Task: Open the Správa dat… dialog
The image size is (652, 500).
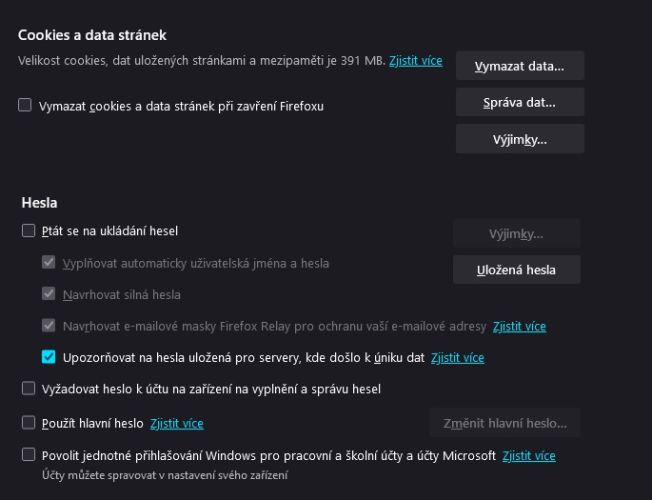Action: pyautogui.click(x=520, y=102)
